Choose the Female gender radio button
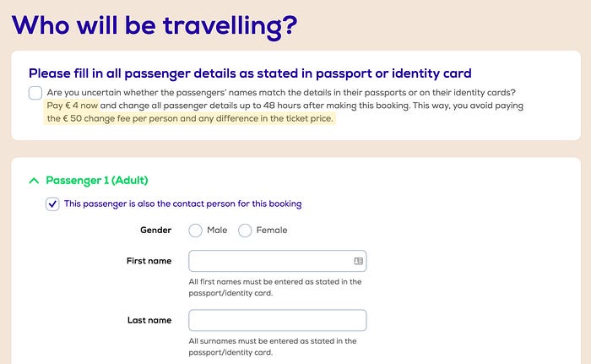 246,231
